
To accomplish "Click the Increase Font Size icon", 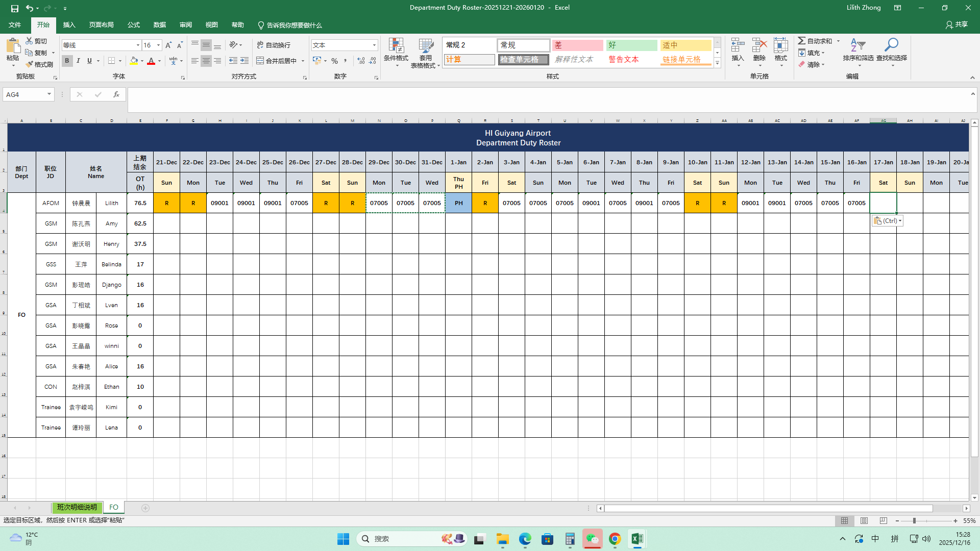I will tap(168, 45).
